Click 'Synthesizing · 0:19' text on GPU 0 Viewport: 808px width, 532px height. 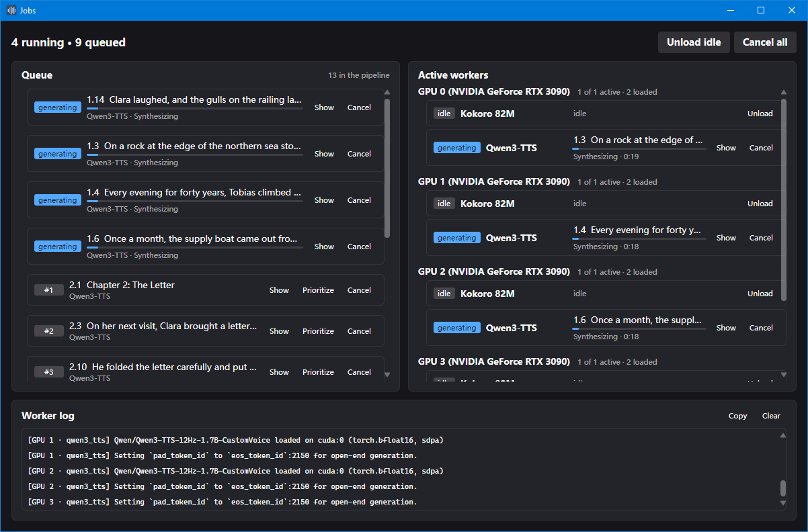[606, 157]
